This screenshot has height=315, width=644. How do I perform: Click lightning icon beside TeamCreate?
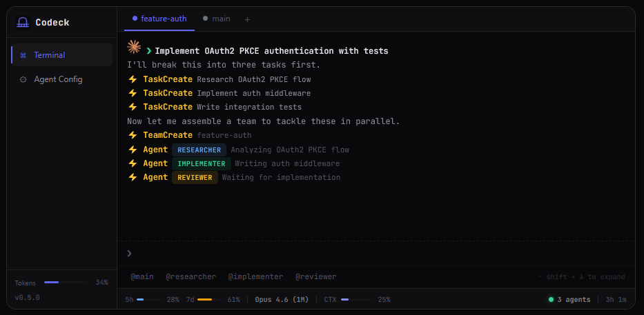coord(133,135)
